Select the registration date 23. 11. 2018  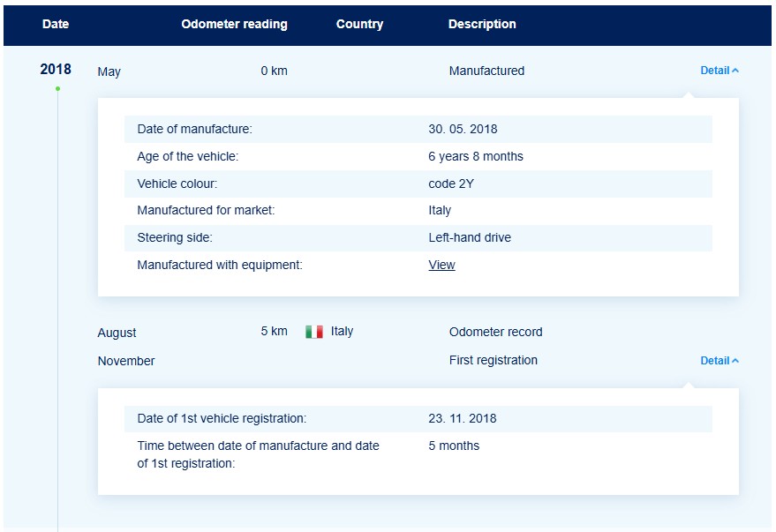(x=463, y=418)
